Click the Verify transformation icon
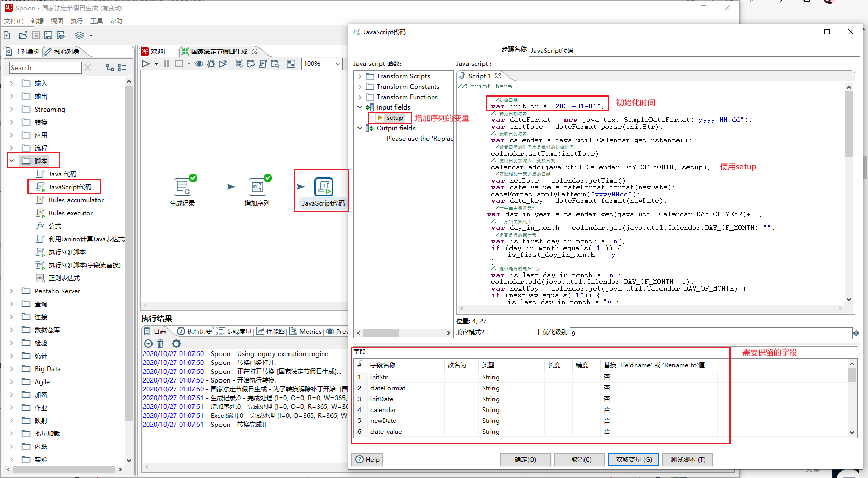The width and height of the screenshot is (868, 478). click(x=239, y=64)
